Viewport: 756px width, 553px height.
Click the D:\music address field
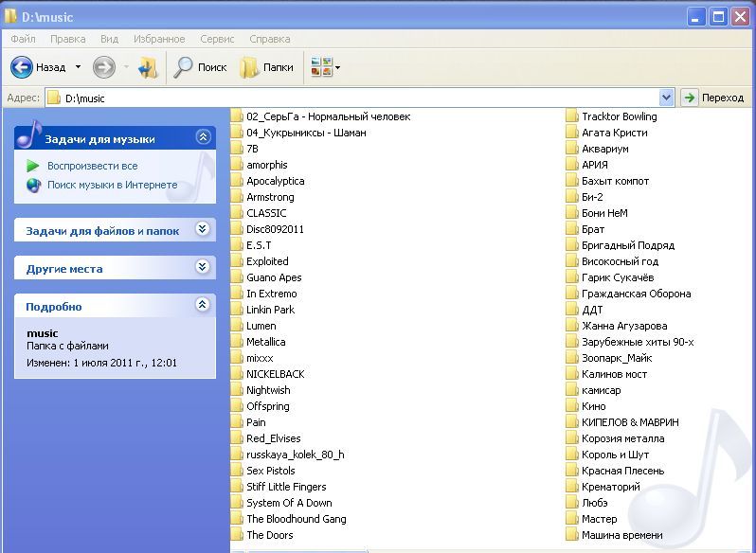pos(352,98)
